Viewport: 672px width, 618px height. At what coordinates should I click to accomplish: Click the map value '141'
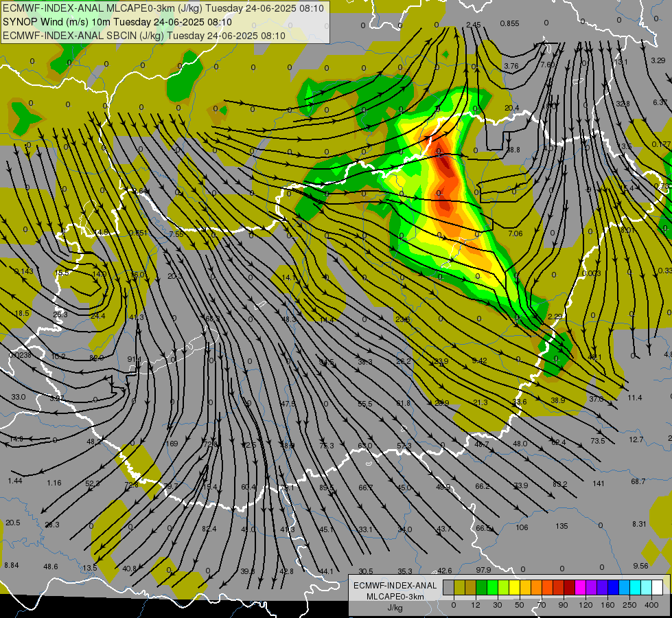[x=599, y=483]
